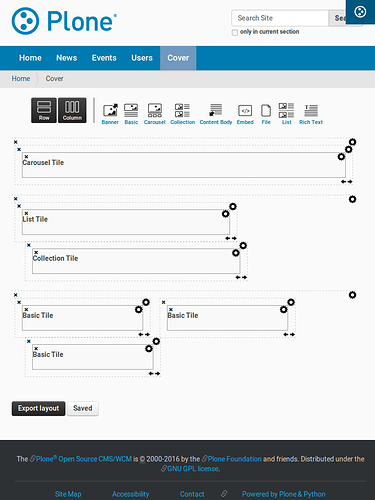375x500 pixels.
Task: Add a Row layout element
Action: 44,110
